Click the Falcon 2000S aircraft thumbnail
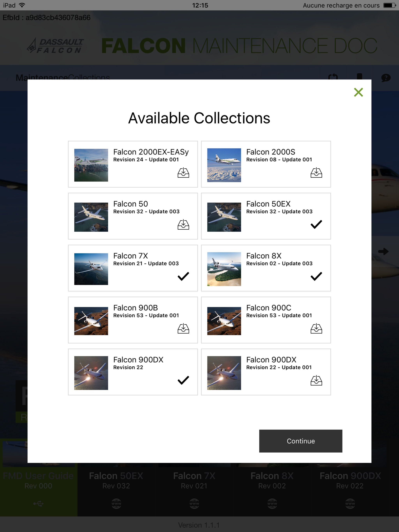This screenshot has height=532, width=399. (x=224, y=165)
